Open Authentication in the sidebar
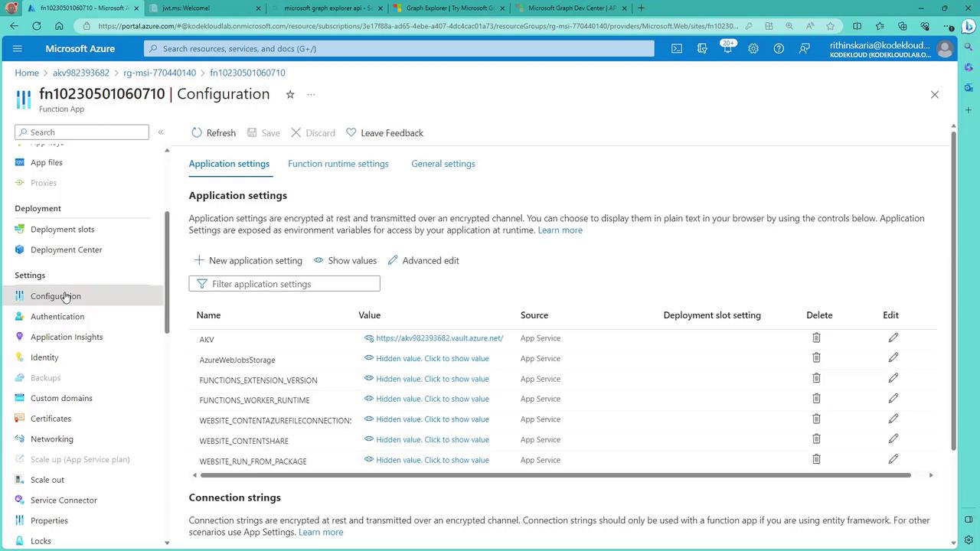This screenshot has height=551, width=980. [x=57, y=317]
